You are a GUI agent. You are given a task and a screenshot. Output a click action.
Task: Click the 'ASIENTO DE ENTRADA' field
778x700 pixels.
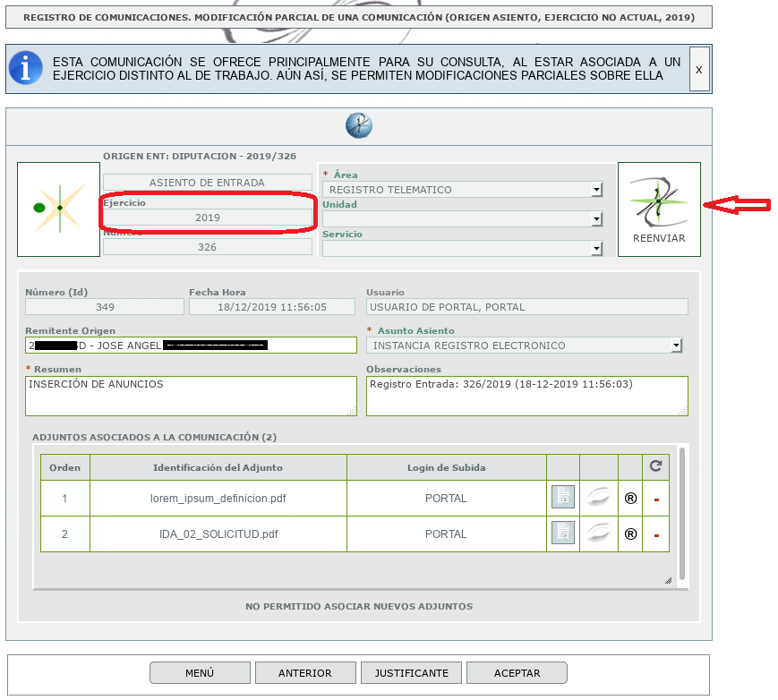[208, 183]
